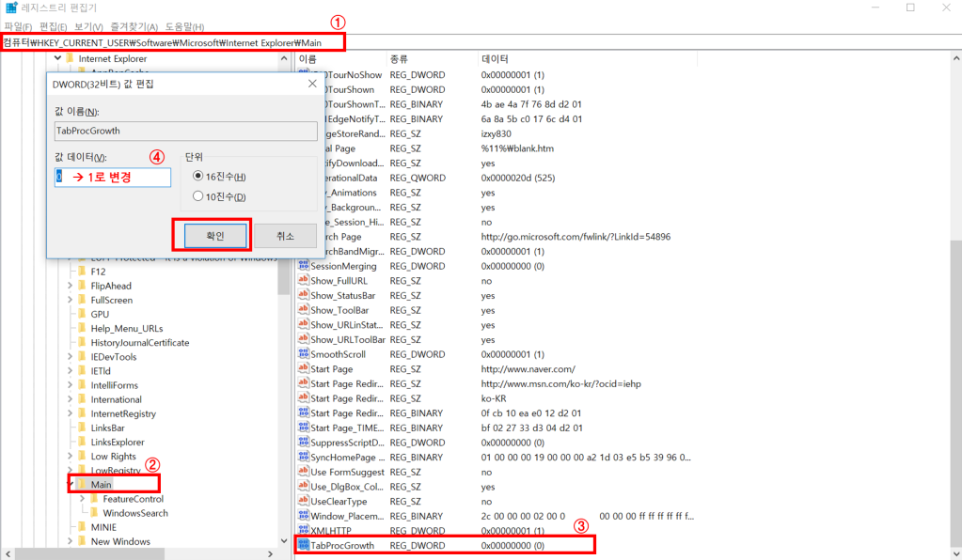
Task: Click the Window_Placem binary value icon
Action: [303, 515]
